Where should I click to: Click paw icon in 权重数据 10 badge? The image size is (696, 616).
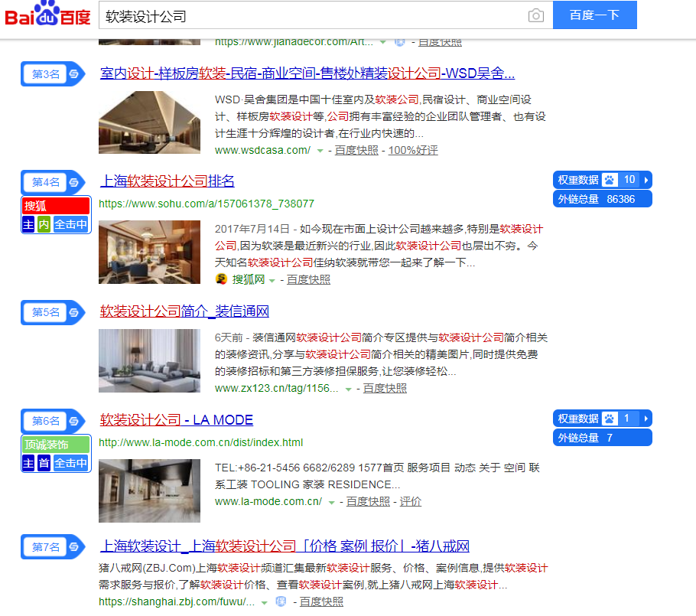(610, 180)
